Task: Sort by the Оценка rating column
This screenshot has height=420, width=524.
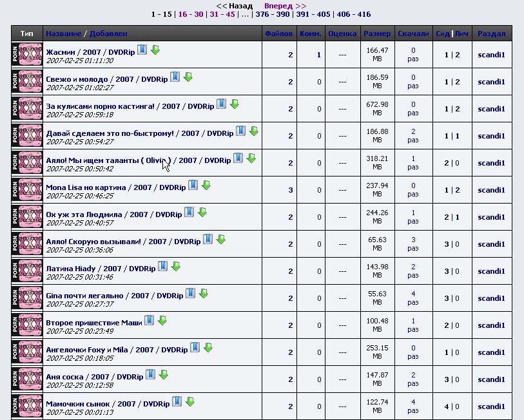Action: pyautogui.click(x=342, y=33)
